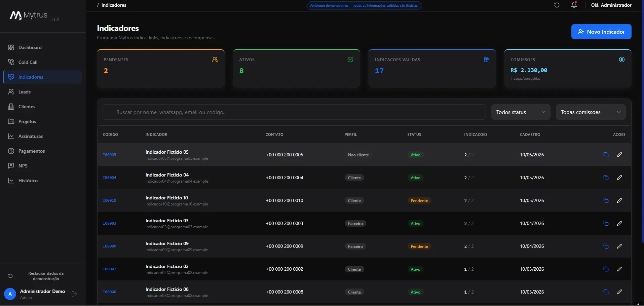Click the Indicadores breadcrumb
Image resolution: width=644 pixels, height=306 pixels.
click(x=114, y=5)
